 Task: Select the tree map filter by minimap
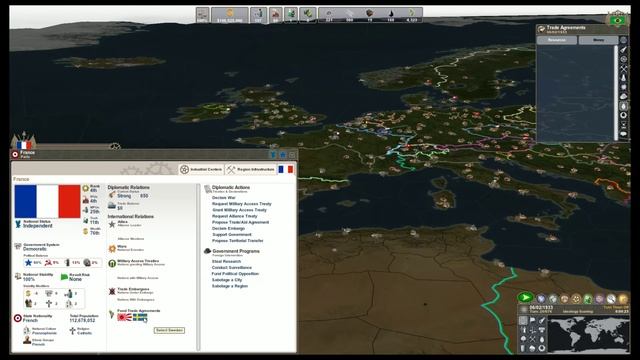point(523,339)
